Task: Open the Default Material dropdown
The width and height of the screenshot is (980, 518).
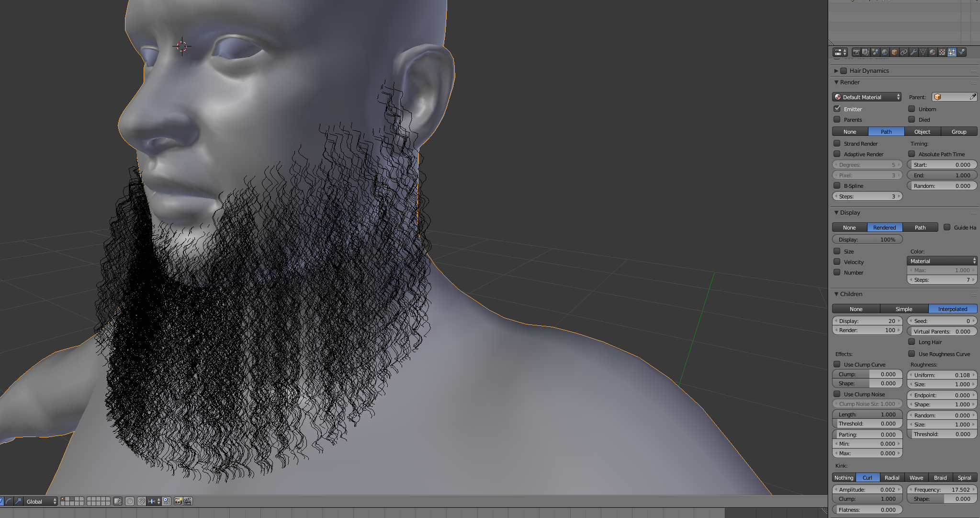Action: [867, 97]
